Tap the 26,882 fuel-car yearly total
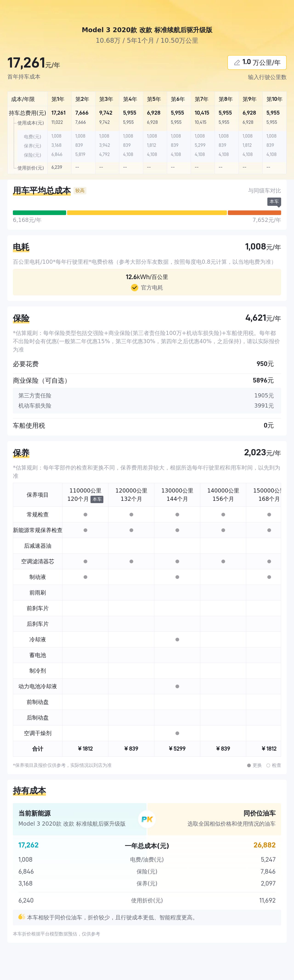294x980 pixels. point(264,845)
